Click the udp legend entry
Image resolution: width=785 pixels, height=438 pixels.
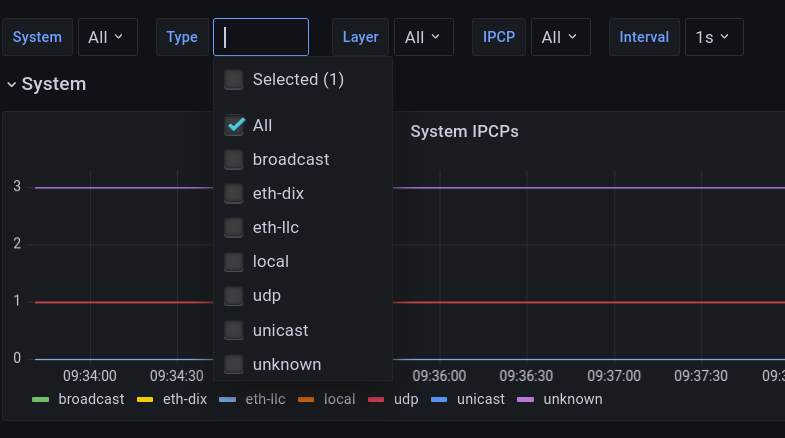click(x=404, y=399)
